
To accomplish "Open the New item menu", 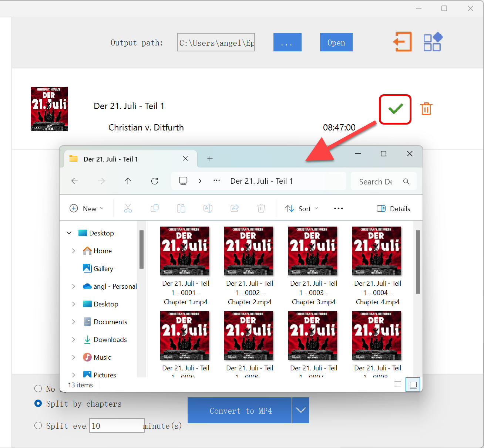I will (x=87, y=208).
